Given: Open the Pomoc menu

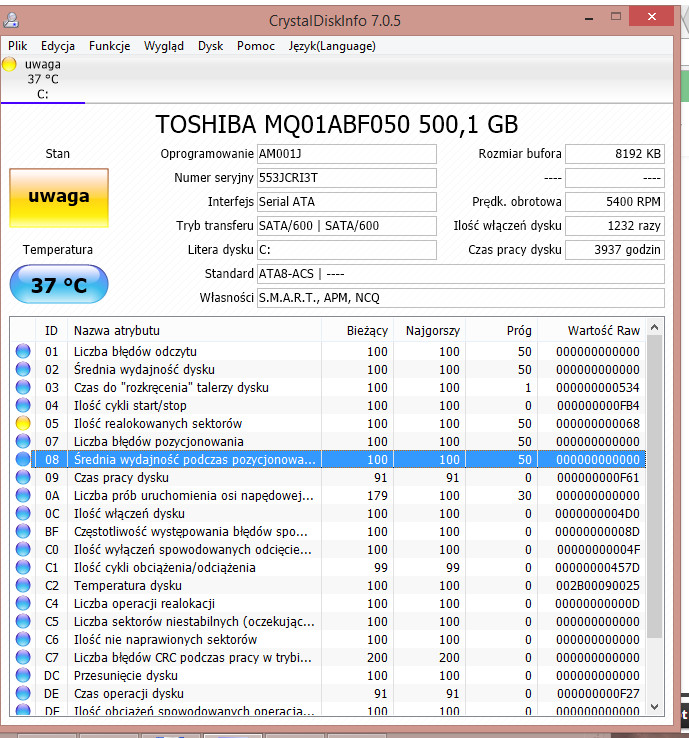Looking at the screenshot, I should tap(256, 46).
